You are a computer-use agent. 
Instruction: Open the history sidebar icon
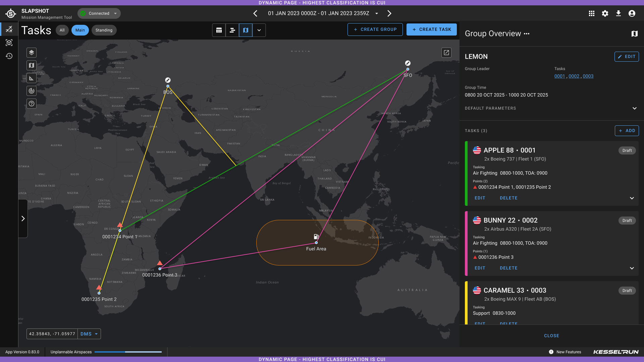[9, 56]
